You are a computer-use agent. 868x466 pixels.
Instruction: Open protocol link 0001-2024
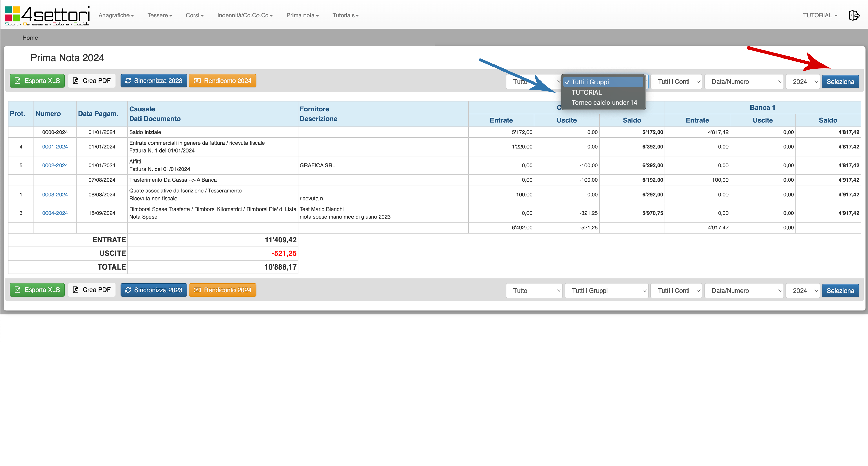pos(55,147)
